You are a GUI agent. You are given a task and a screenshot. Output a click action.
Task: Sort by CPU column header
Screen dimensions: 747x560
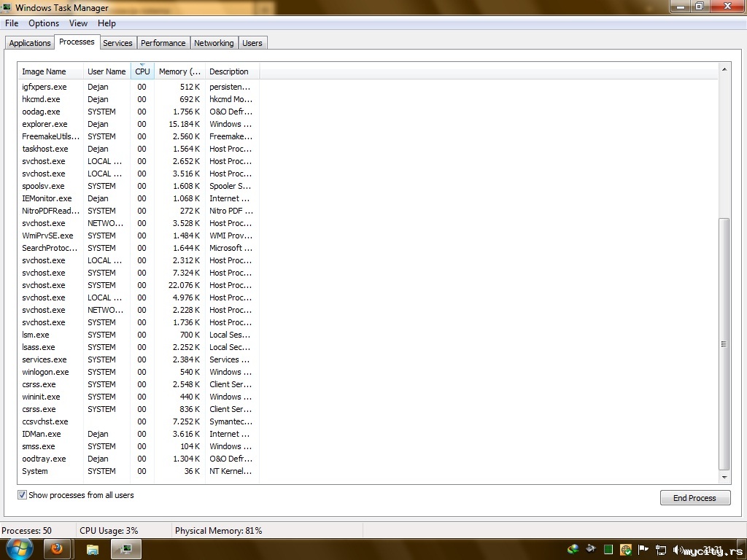(x=142, y=71)
